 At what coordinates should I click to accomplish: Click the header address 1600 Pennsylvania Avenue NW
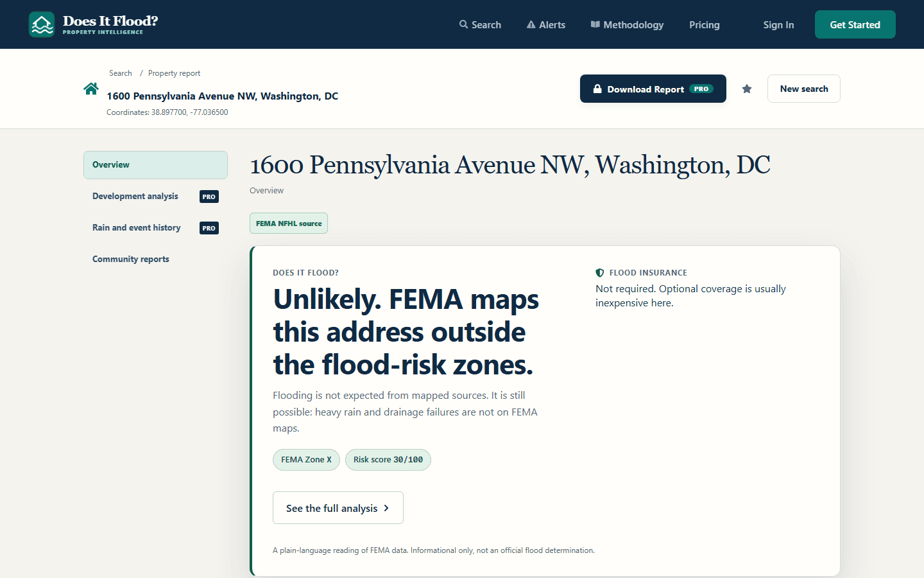coord(222,96)
